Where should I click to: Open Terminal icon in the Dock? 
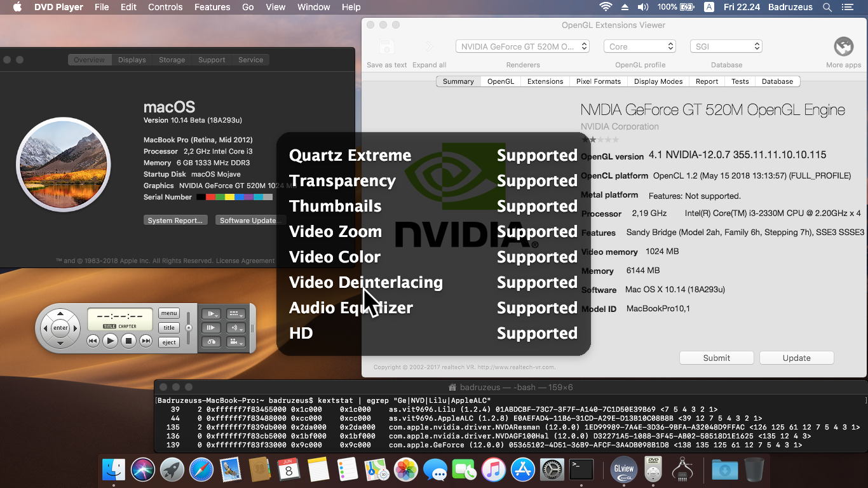pos(581,470)
